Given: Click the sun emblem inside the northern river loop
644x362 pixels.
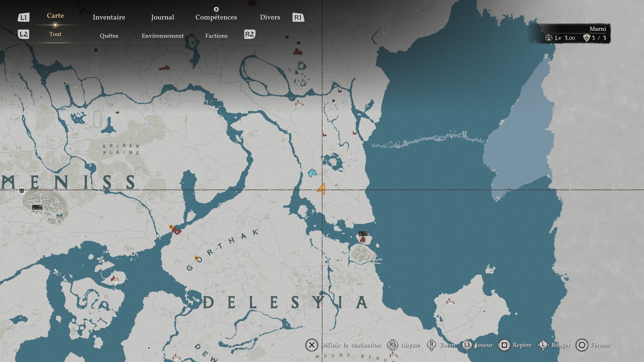Looking at the screenshot, I should point(250,74).
